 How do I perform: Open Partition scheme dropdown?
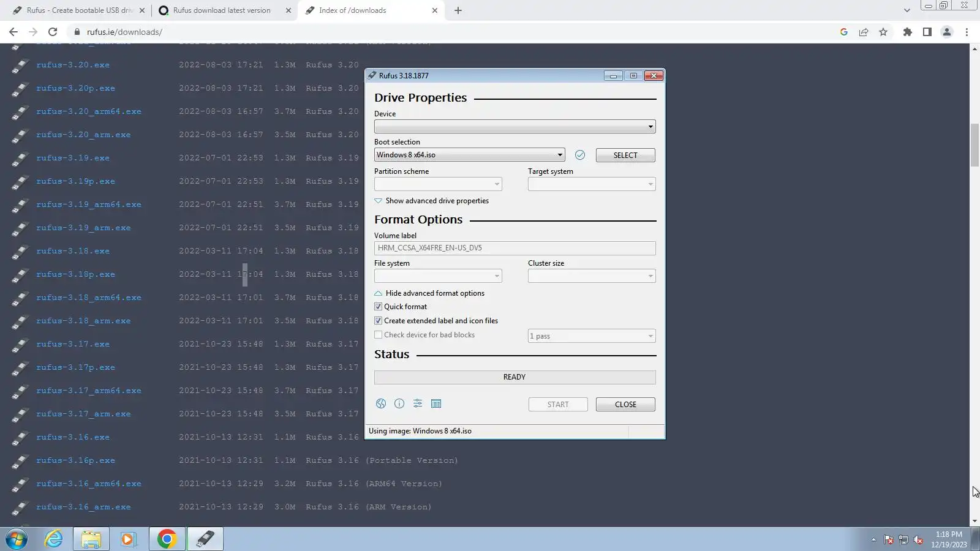pos(438,184)
